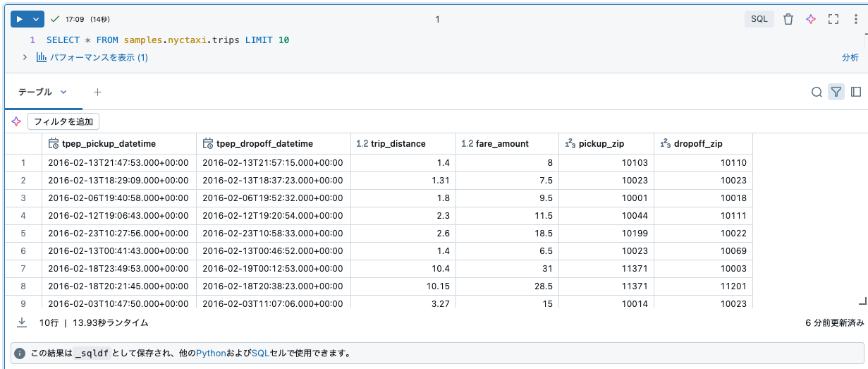Click the cell title number 1
Viewport: 868px width, 369px height.
point(437,19)
